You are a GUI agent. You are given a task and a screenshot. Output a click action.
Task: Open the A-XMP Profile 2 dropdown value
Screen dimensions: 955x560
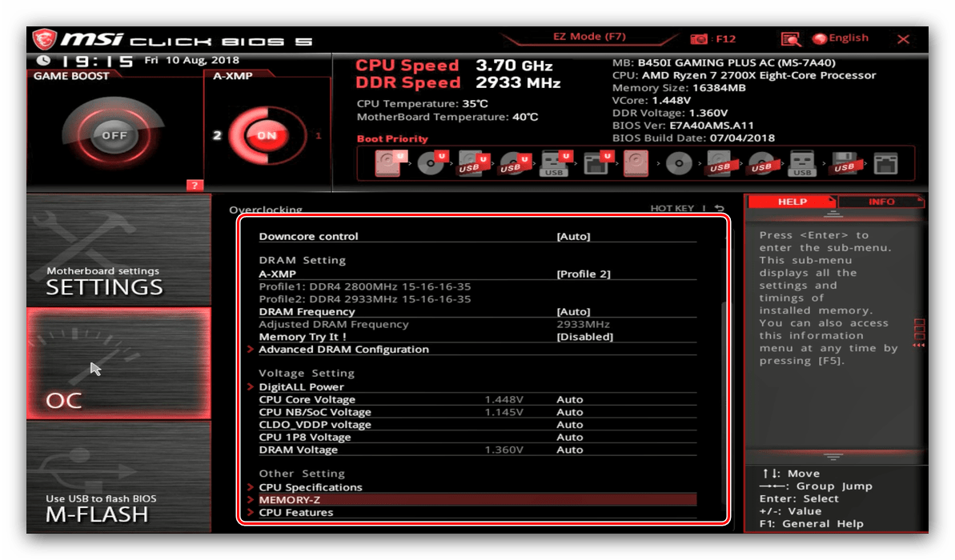click(x=583, y=274)
